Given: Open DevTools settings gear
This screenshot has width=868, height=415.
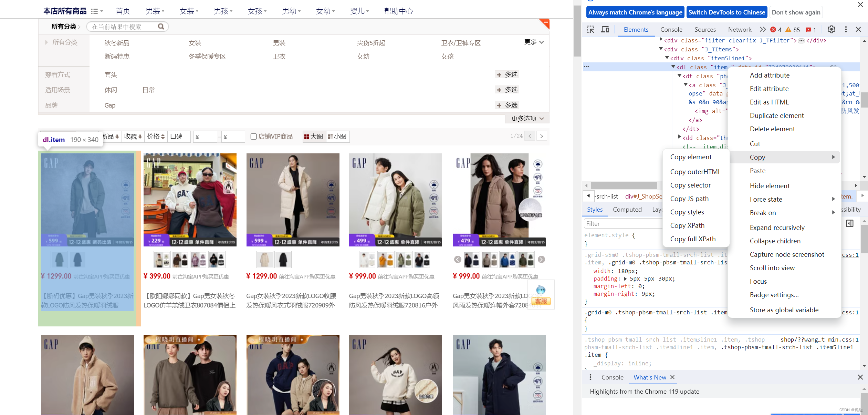Looking at the screenshot, I should coord(831,30).
